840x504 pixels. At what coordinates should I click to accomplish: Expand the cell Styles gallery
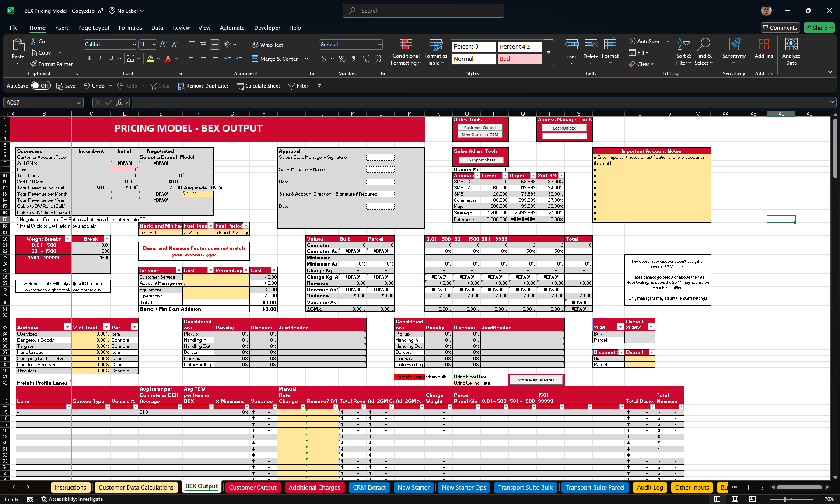coord(549,52)
